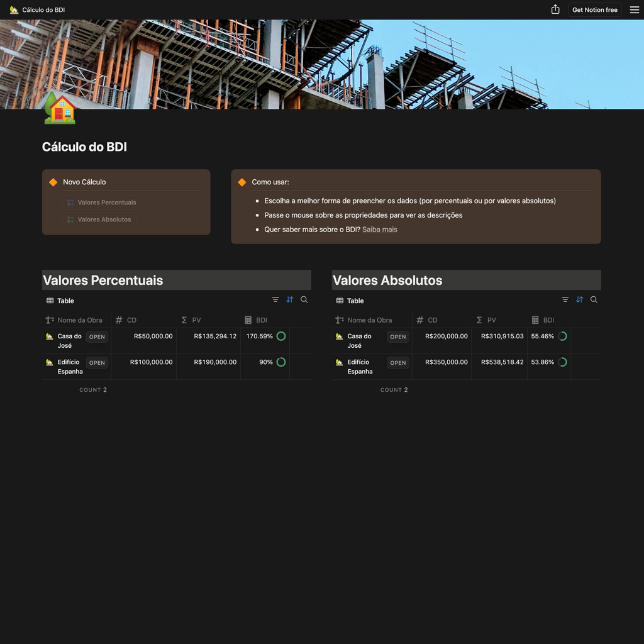Click sort icon in Valores Percentuais table
This screenshot has height=644, width=644.
[x=290, y=300]
